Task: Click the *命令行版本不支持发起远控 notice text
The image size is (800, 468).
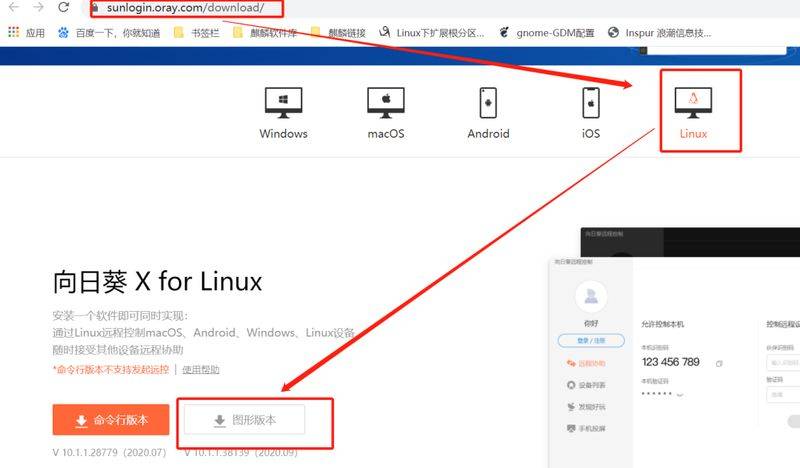Action: 111,370
